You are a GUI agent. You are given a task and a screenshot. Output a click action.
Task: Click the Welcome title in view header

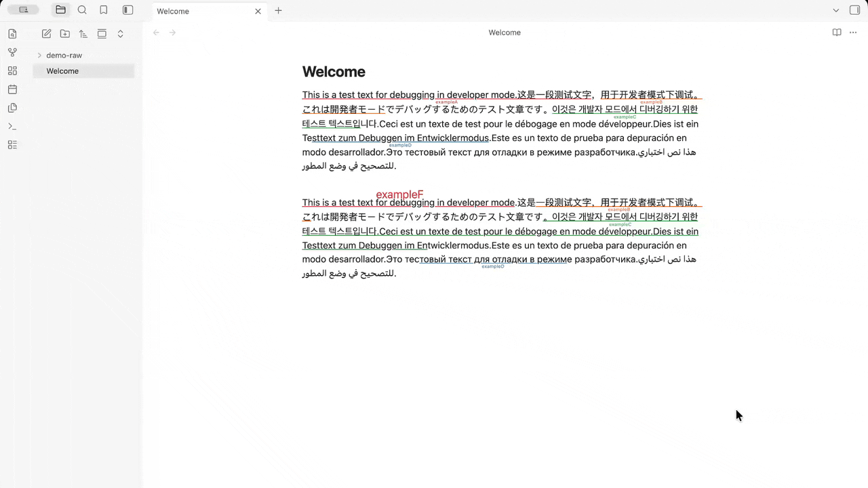click(x=505, y=33)
